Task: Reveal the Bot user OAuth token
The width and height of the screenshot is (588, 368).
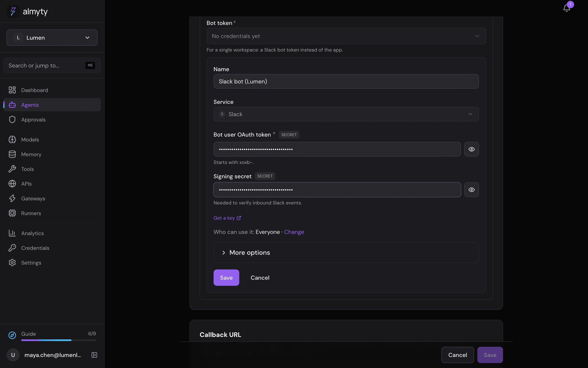Action: [x=471, y=149]
